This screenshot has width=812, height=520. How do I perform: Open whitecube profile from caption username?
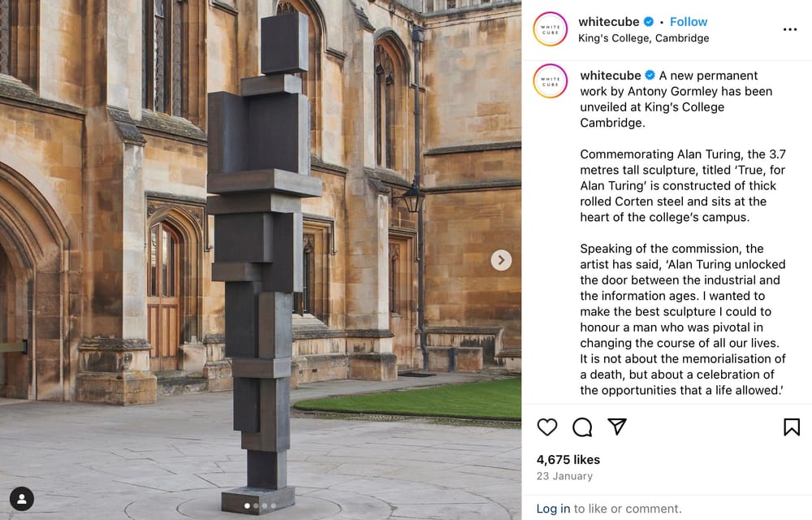(610, 76)
